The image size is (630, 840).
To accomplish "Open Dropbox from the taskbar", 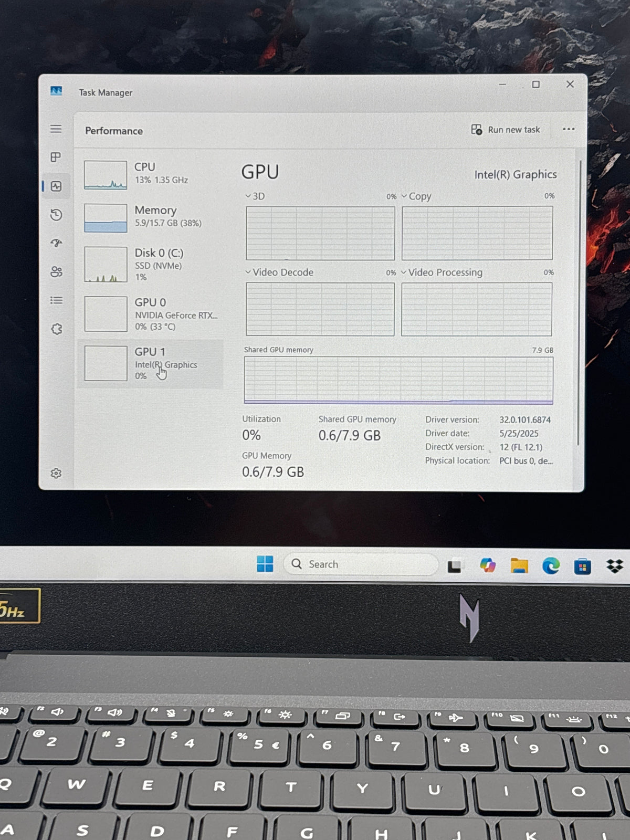I will tap(615, 566).
